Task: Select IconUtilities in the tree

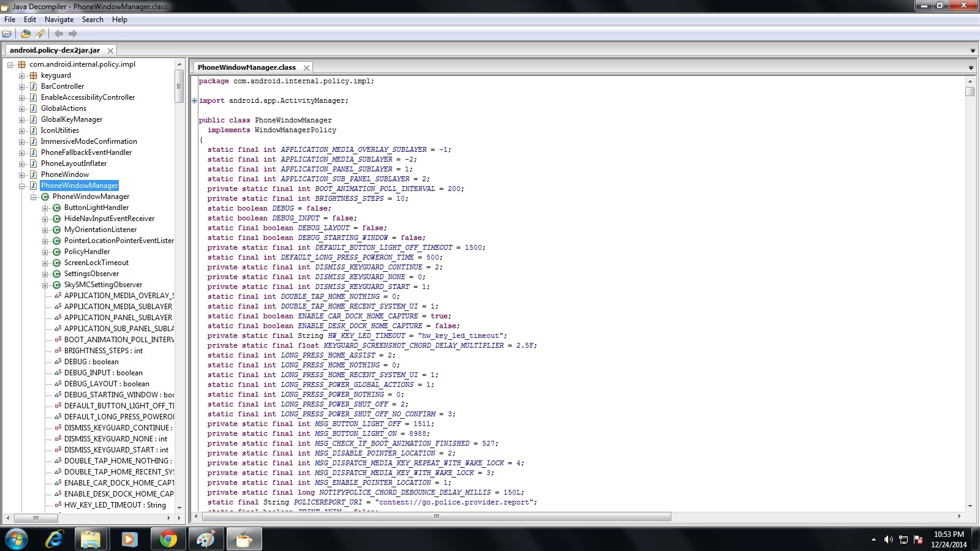Action: (60, 130)
